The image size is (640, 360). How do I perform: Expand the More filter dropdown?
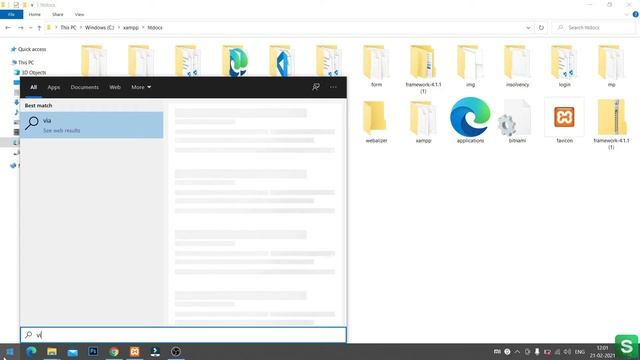coord(141,87)
